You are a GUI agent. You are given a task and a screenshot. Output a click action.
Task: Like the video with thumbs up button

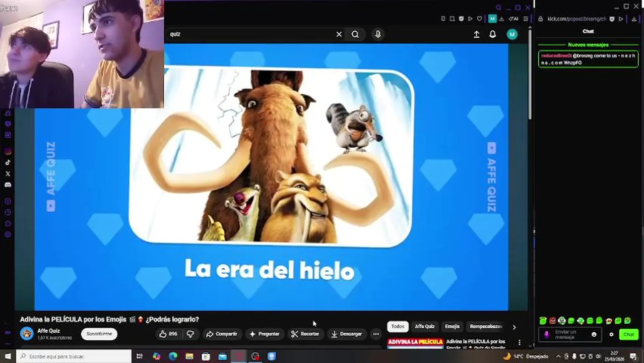(168, 334)
